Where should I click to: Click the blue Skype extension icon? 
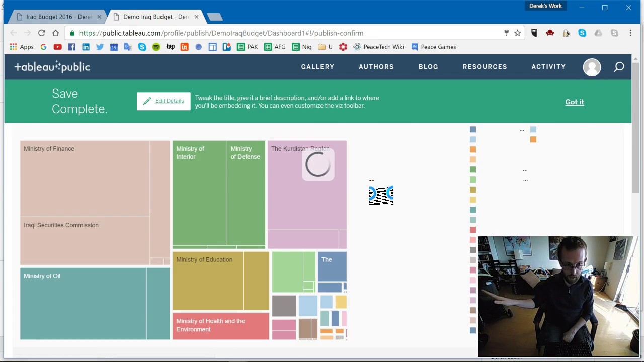(582, 33)
